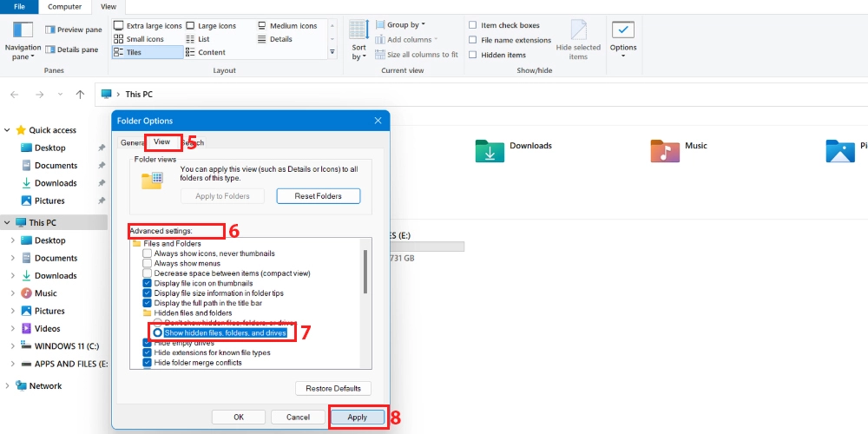This screenshot has width=868, height=434.
Task: Collapse the This PC tree node
Action: [7, 222]
